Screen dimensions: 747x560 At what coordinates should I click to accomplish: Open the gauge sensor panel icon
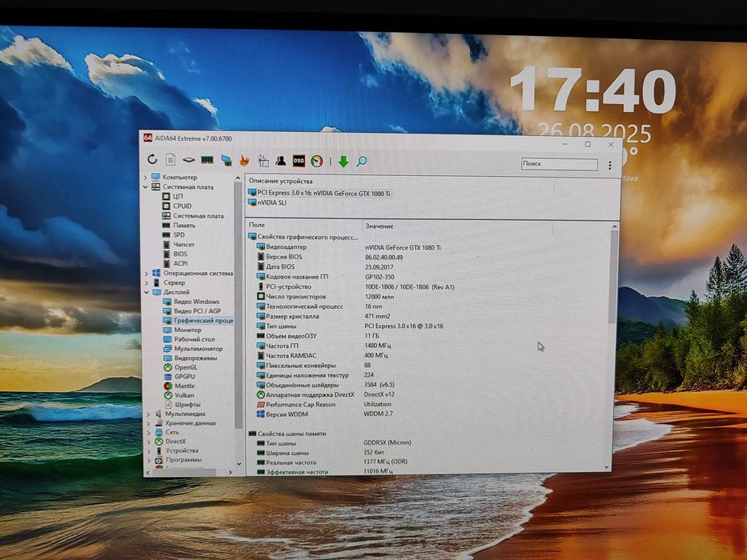(317, 162)
